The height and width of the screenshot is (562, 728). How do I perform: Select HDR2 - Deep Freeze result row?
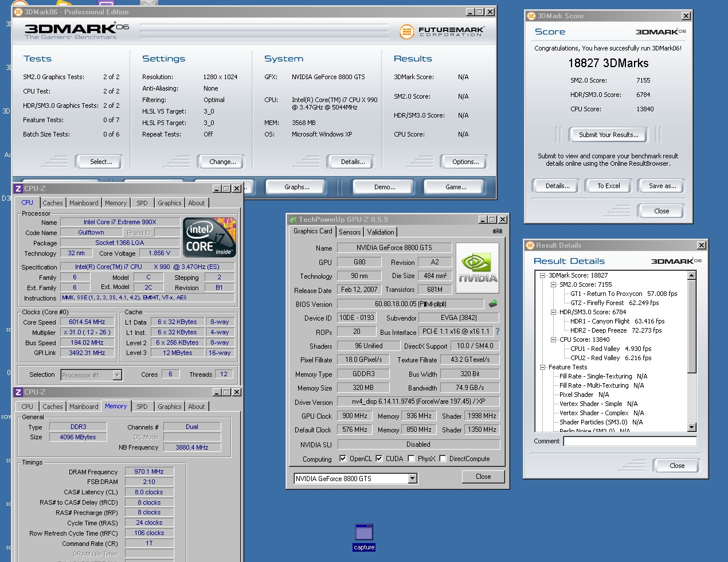616,330
